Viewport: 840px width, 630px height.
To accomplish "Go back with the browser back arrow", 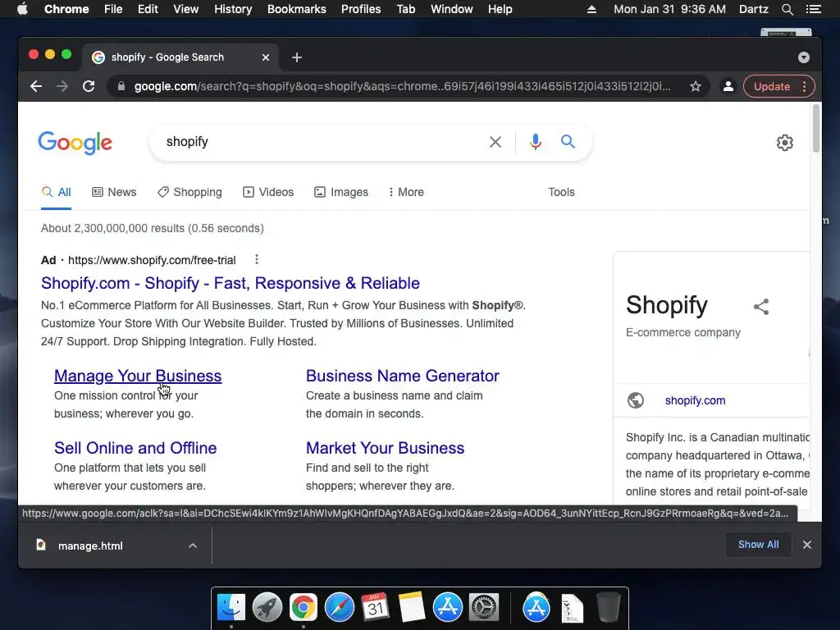I will point(36,86).
